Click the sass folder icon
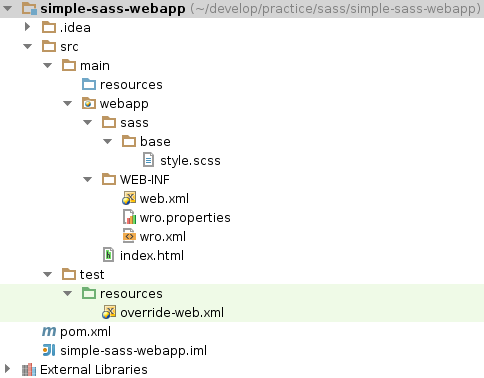The width and height of the screenshot is (484, 378). [109, 122]
